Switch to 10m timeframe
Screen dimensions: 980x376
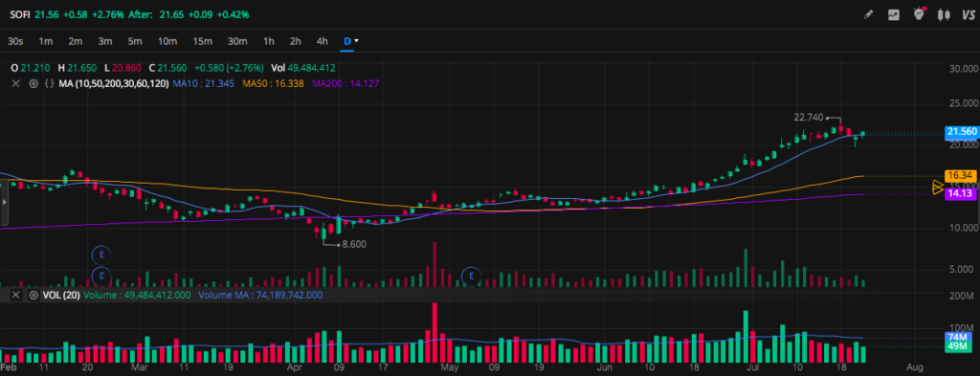167,41
